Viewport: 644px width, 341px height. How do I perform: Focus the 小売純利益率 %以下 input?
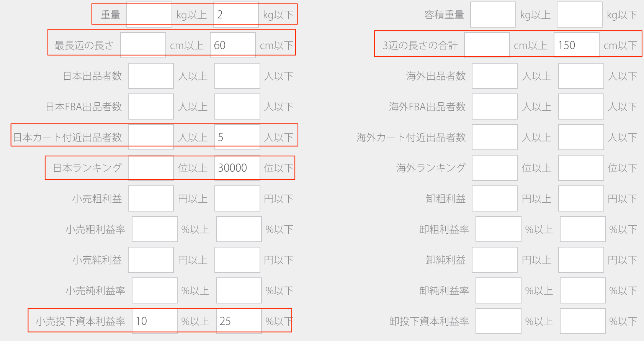[239, 290]
